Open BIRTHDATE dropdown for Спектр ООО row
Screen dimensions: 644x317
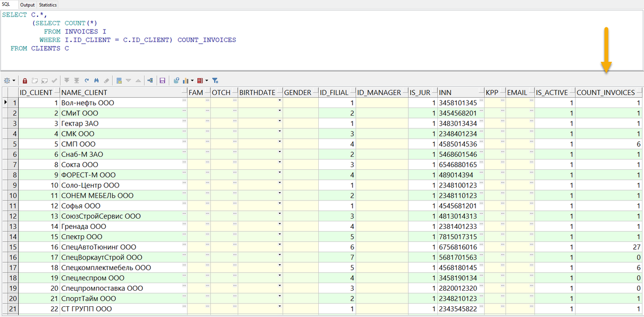[279, 235]
